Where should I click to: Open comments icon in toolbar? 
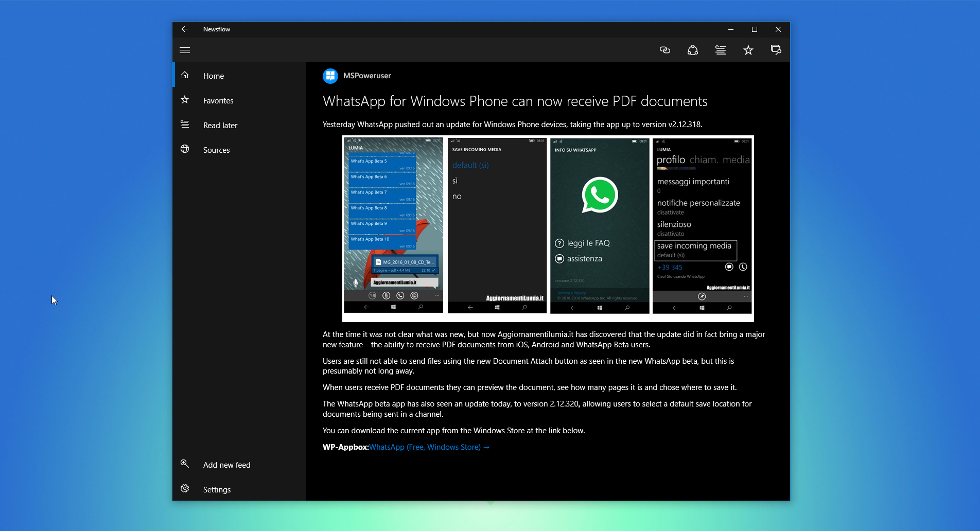click(776, 50)
